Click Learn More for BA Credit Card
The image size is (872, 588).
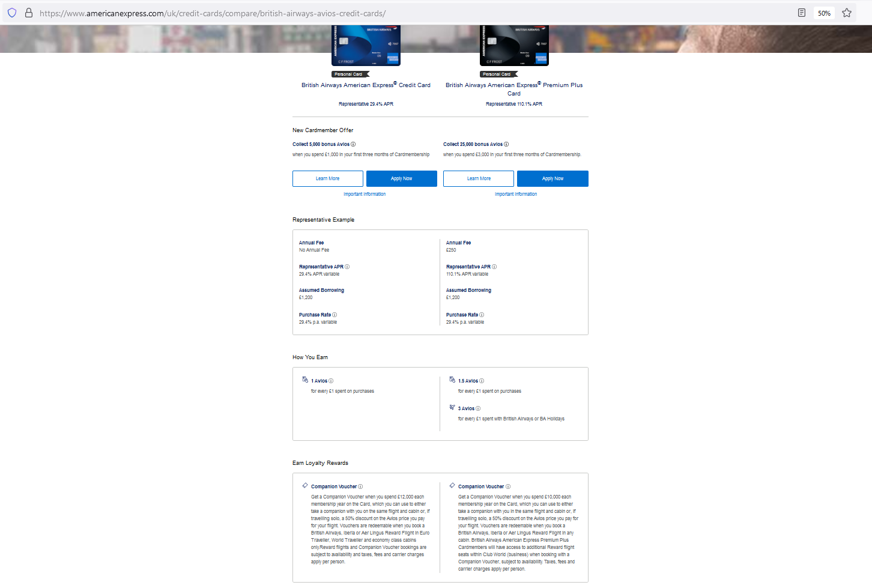[x=327, y=178]
